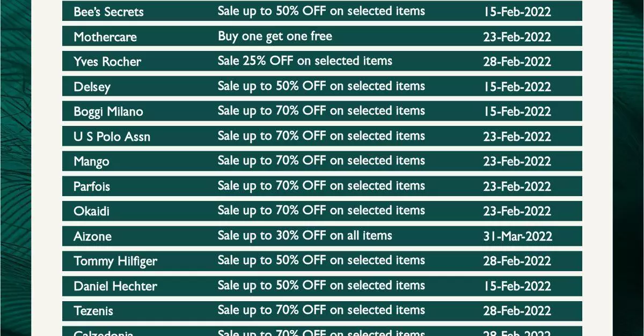Screen dimensions: 644x336
Task: Select the Tommy Hilfiger brand name
Action: [115, 261]
